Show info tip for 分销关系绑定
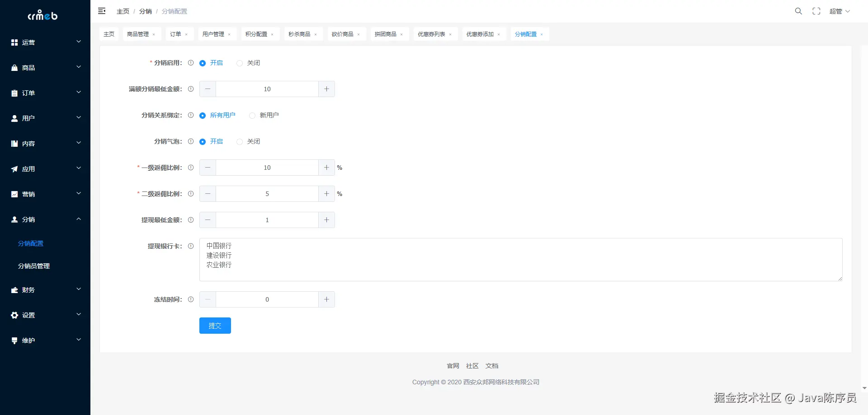Viewport: 868px width, 415px height. coord(191,115)
